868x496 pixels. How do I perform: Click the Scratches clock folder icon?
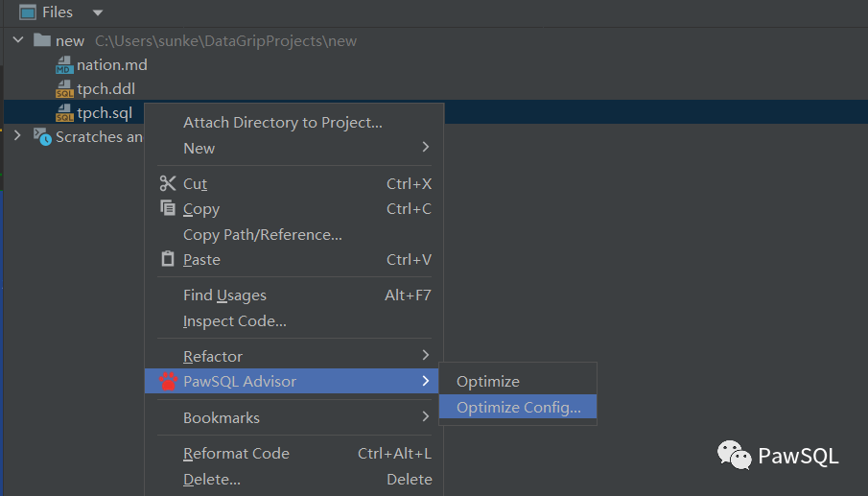point(42,136)
